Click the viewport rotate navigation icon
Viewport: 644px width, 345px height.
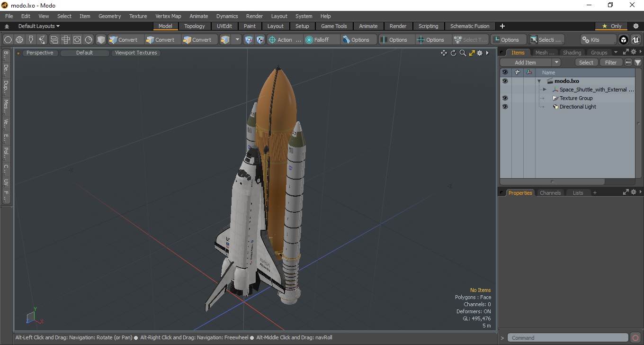453,53
